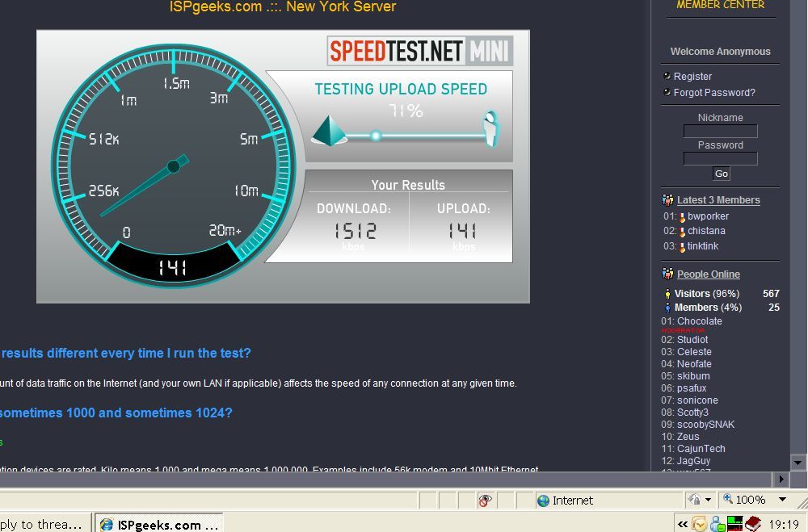Switch to the ISPgeeks.com taskbar window
Viewport: 808px width, 532px height.
(160, 524)
